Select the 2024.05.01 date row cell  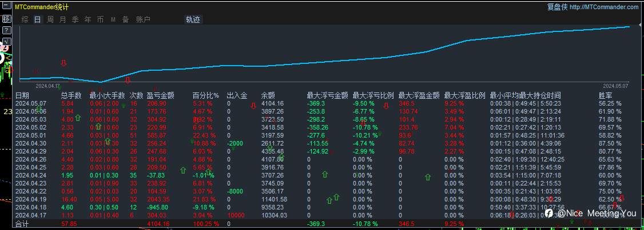32,135
